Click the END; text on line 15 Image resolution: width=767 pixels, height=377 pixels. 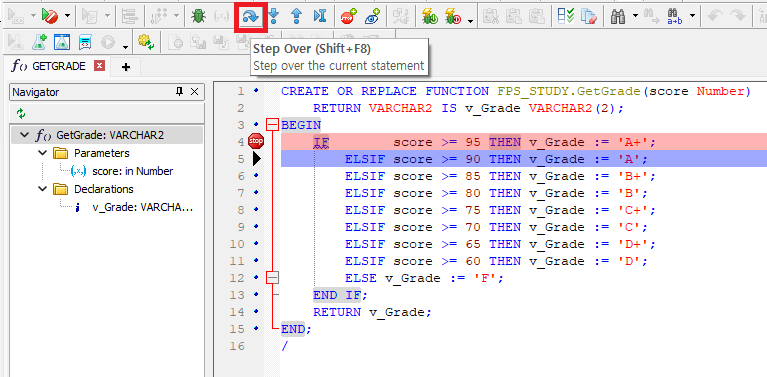pos(296,329)
